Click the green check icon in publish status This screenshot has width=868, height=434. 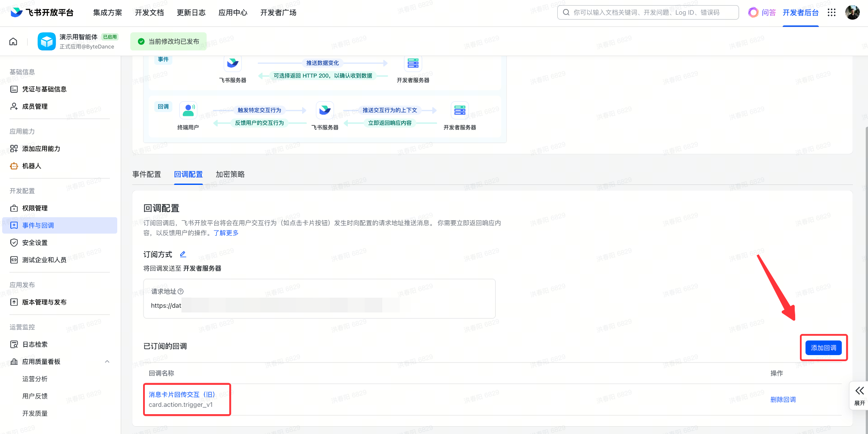tap(141, 41)
